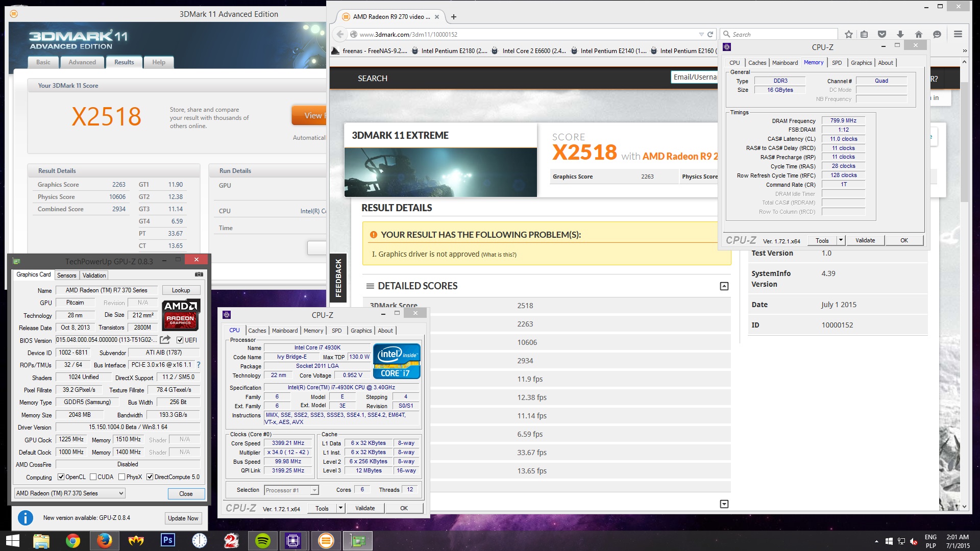Open the Help tab in 3DMark 11
The image size is (980, 551).
click(x=159, y=62)
